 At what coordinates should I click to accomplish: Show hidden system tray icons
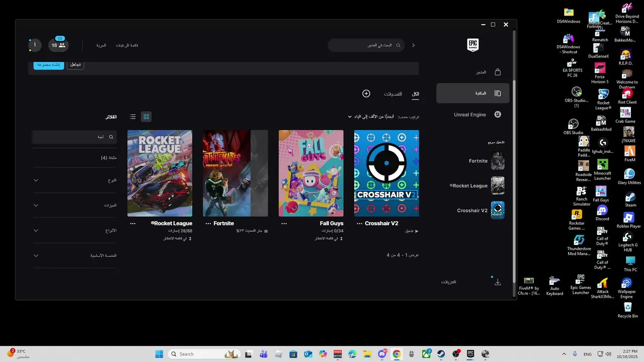tap(563, 354)
